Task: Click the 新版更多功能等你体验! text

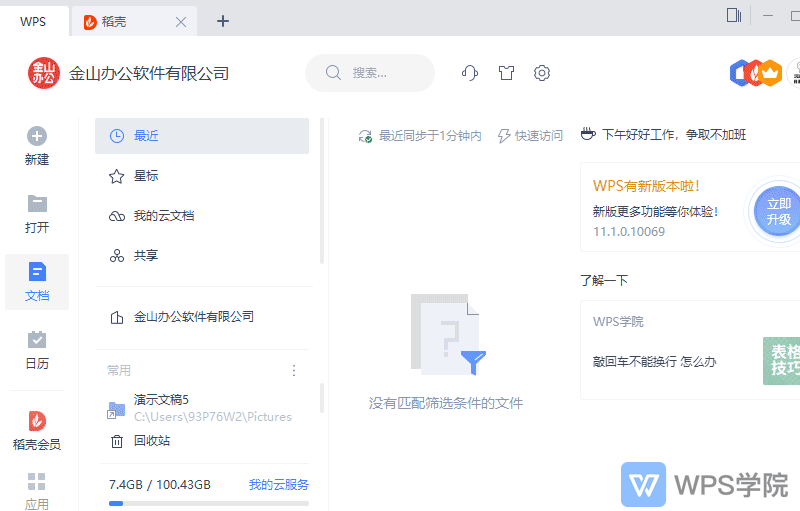Action: click(x=655, y=211)
